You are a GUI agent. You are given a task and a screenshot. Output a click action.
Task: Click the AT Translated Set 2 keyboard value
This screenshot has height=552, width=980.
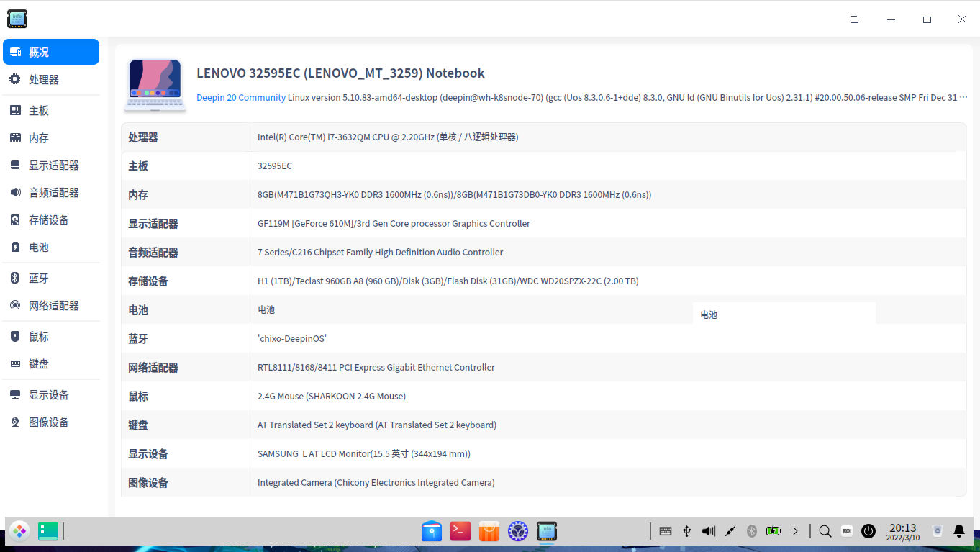point(377,425)
